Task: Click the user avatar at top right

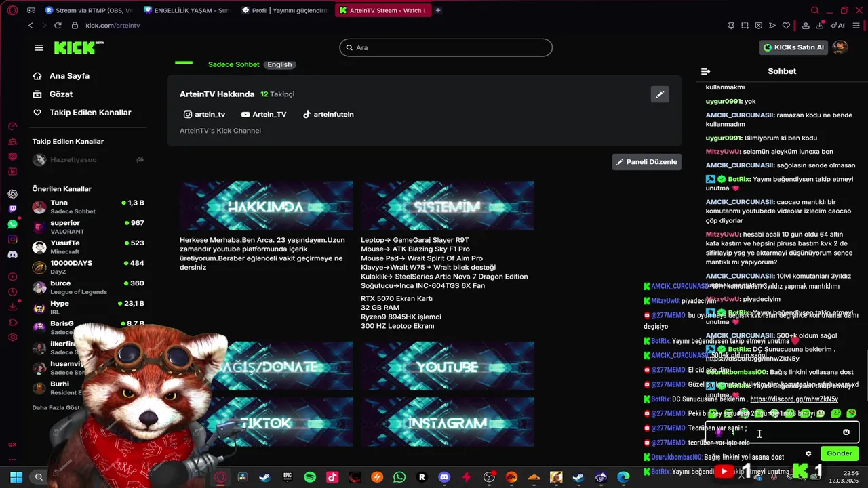Action: [840, 47]
